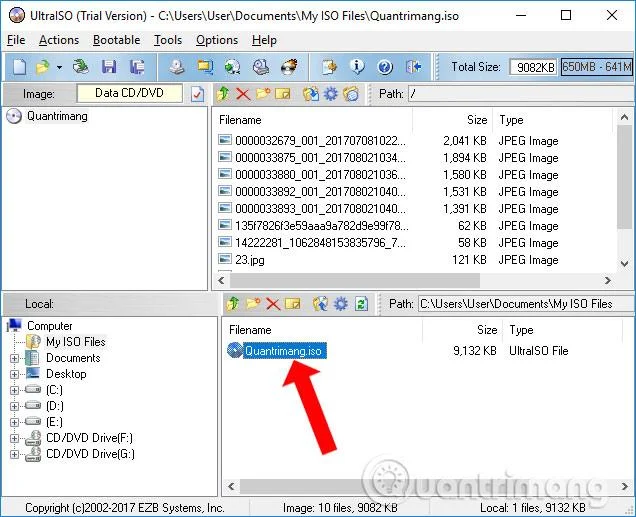Select My ISO Files in Local tree
636x517 pixels.
[x=75, y=342]
